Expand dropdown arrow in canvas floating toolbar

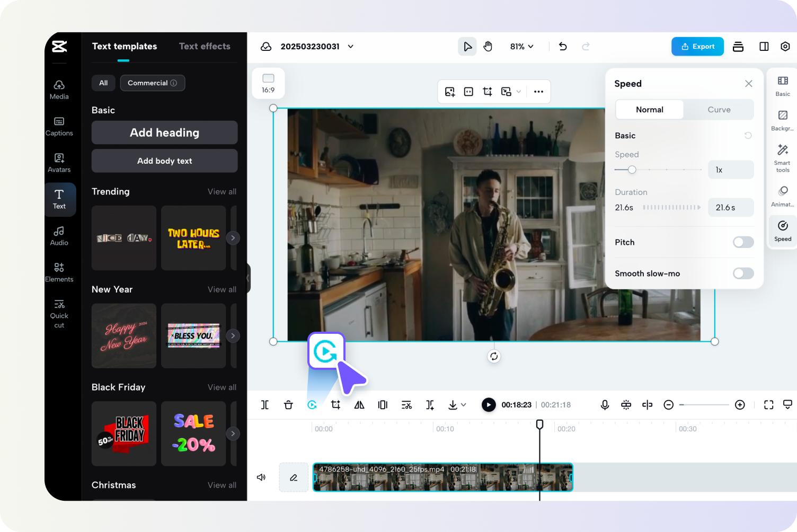(x=519, y=92)
